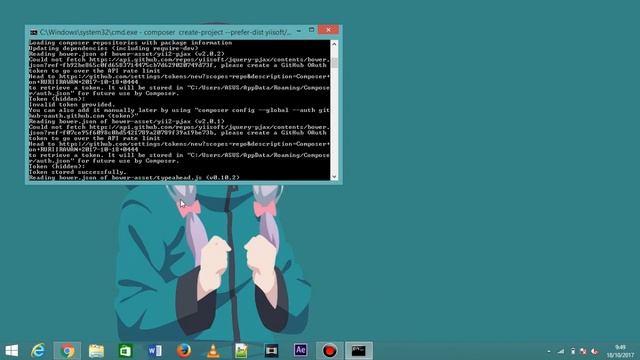Switch to Google Chrome in taskbar

(67, 351)
